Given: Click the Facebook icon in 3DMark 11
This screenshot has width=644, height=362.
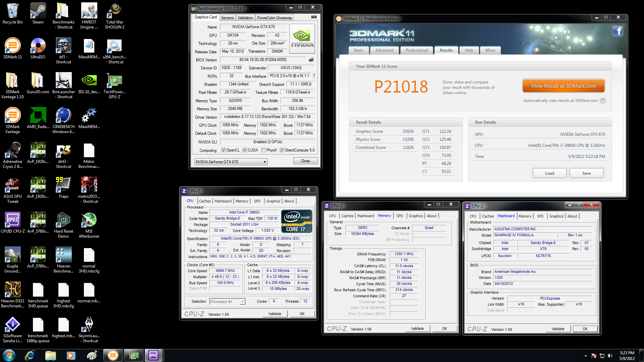Looking at the screenshot, I should (x=618, y=31).
